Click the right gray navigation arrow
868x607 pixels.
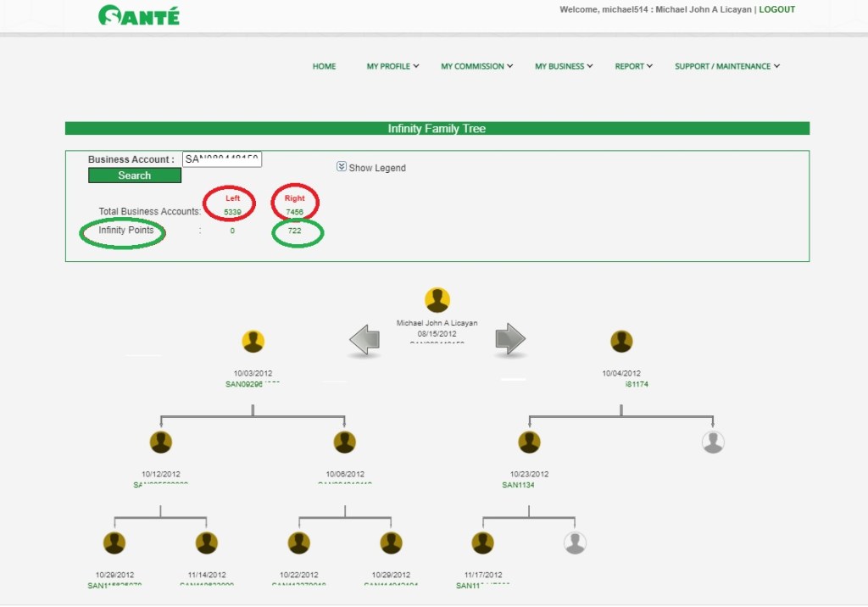click(x=510, y=339)
